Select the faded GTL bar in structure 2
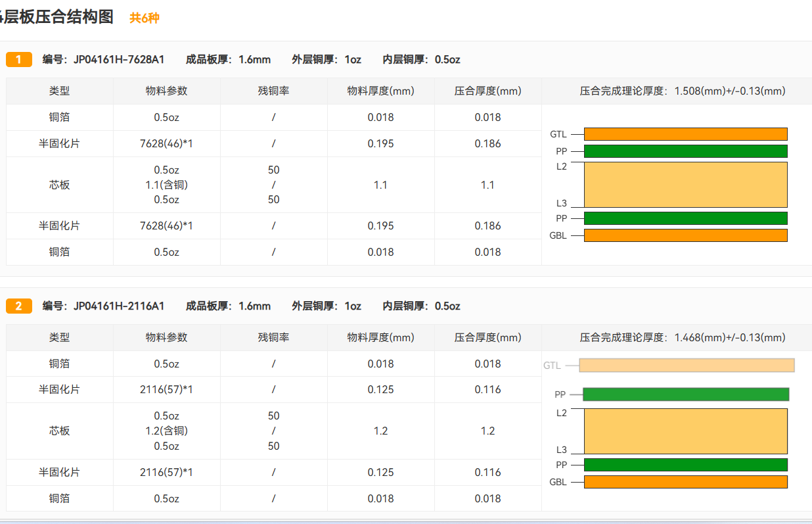 [687, 365]
